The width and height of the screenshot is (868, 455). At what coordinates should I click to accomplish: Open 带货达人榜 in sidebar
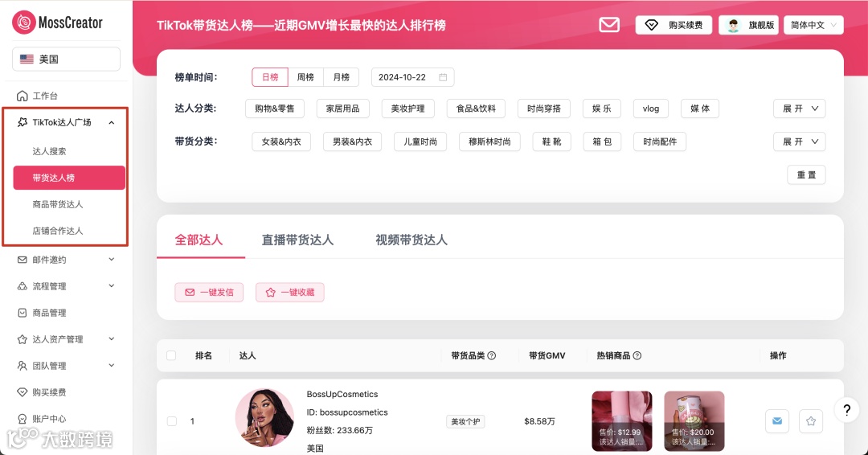point(69,178)
